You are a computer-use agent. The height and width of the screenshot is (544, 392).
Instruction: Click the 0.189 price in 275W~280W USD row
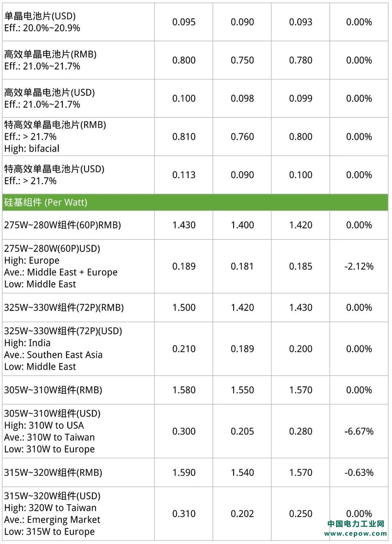[x=184, y=266]
